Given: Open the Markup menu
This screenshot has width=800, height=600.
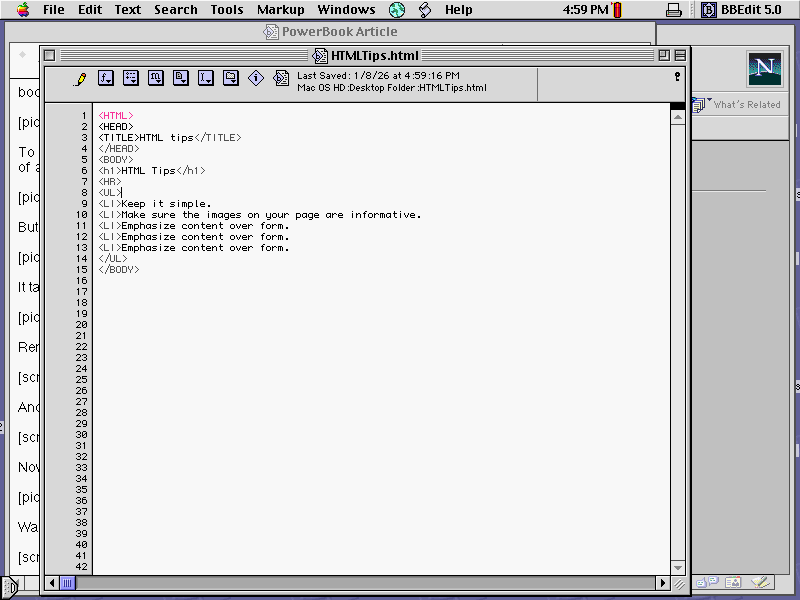Looking at the screenshot, I should coord(280,9).
